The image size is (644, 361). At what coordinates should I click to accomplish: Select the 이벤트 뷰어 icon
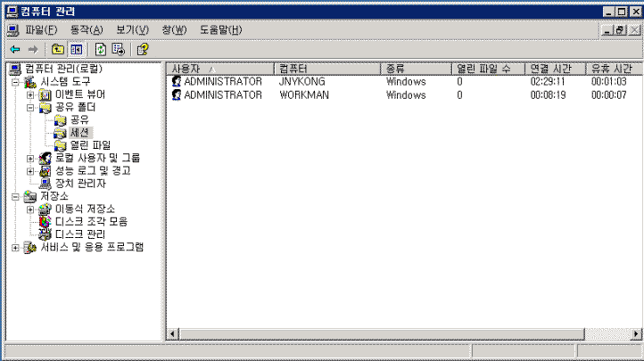coord(45,94)
